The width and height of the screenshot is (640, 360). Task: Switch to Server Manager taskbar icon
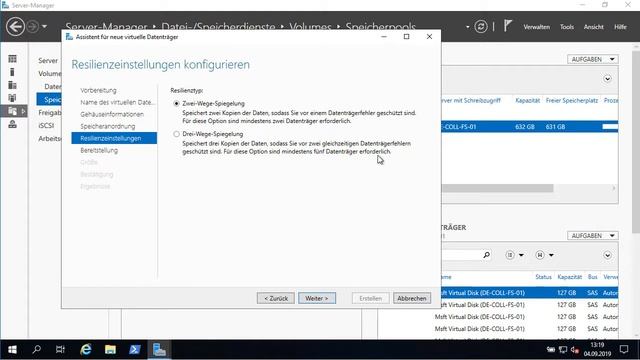[x=159, y=350]
